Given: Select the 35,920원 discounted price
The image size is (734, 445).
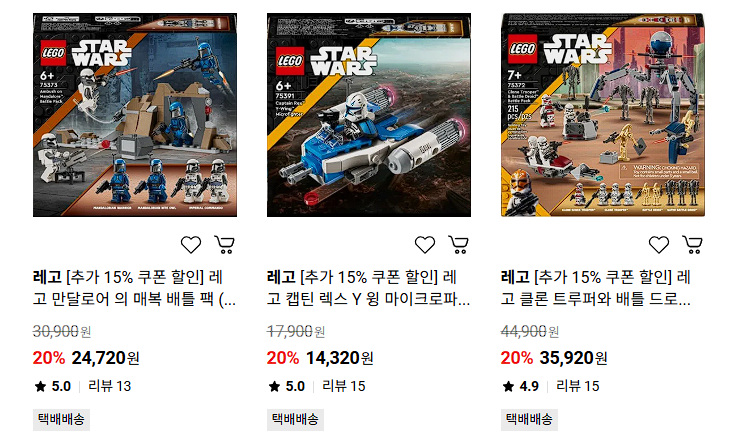Looking at the screenshot, I should [573, 358].
